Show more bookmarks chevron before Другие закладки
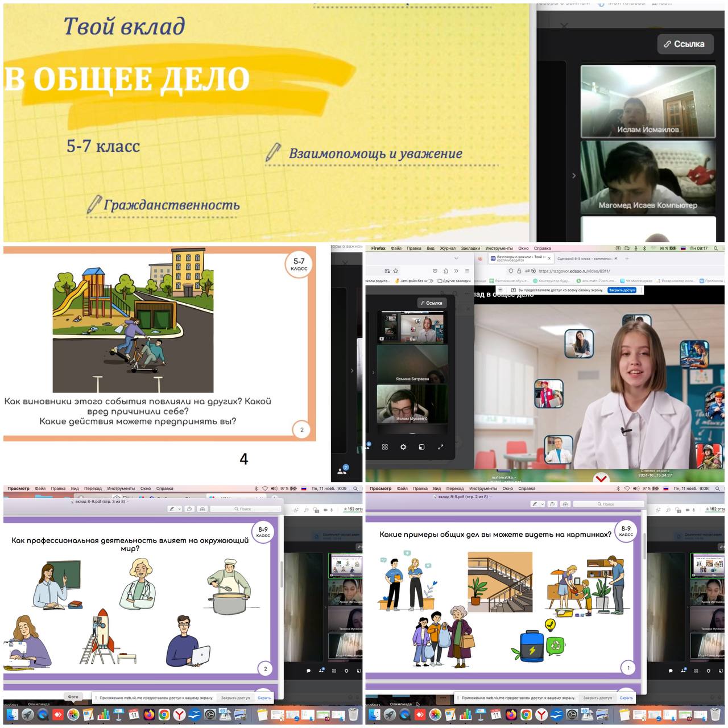Image resolution: width=728 pixels, height=728 pixels. 432,280
